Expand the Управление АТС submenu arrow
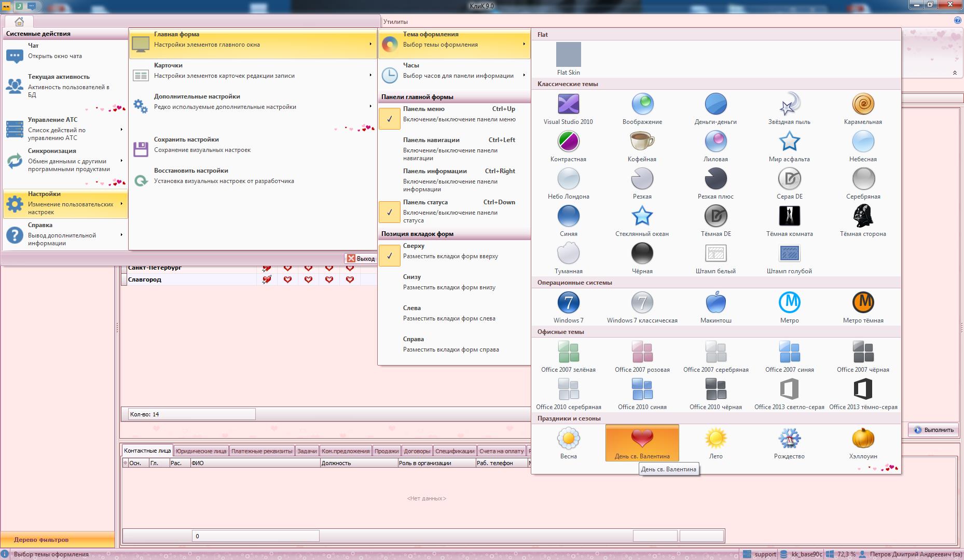Viewport: 964px width, 560px height. pyautogui.click(x=121, y=130)
